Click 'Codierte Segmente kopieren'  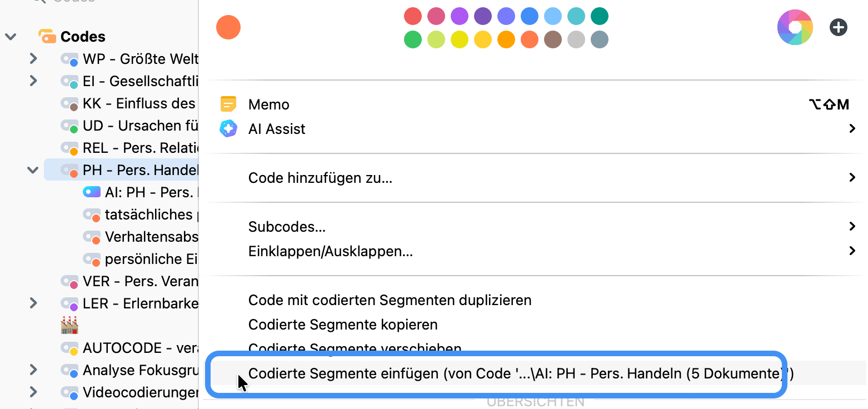click(342, 325)
